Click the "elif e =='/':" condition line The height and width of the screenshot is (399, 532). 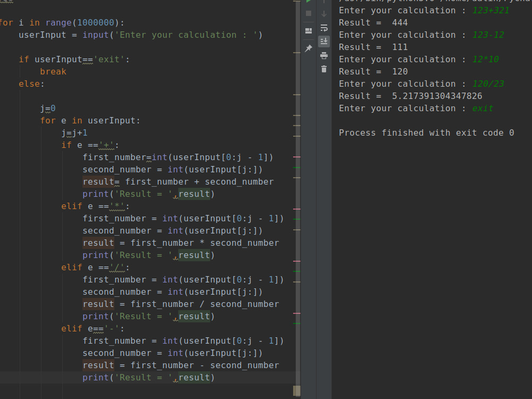coord(95,268)
